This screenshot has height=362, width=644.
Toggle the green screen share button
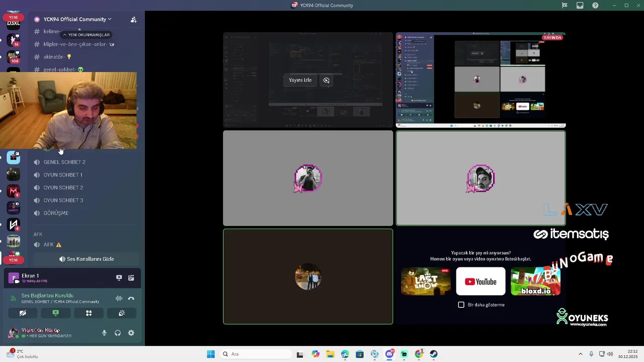[55, 313]
